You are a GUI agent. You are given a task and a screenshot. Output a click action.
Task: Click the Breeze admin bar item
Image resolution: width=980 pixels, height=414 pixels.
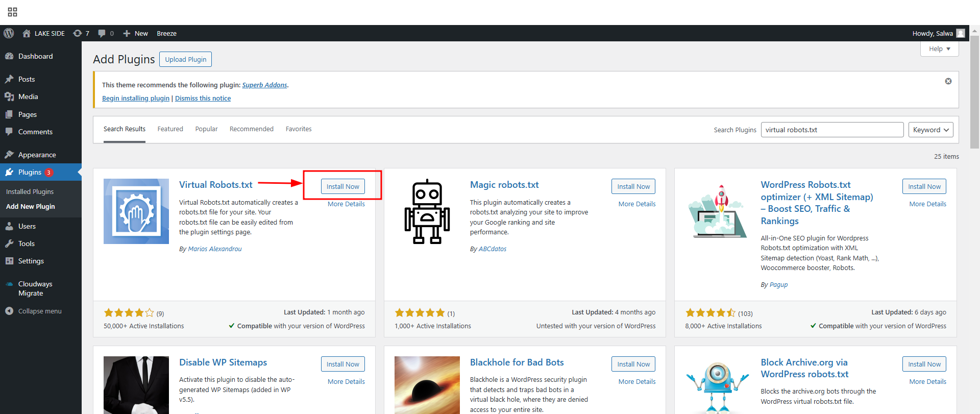pyautogui.click(x=167, y=33)
